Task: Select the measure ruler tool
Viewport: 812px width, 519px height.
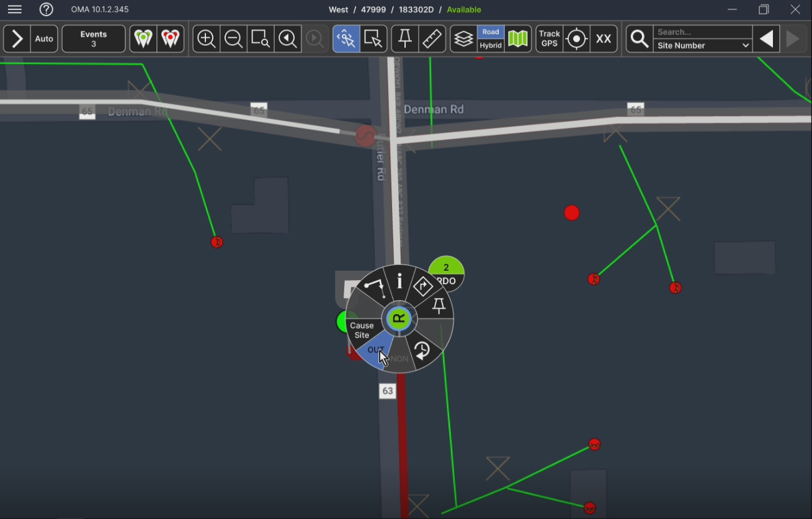Action: pos(432,38)
